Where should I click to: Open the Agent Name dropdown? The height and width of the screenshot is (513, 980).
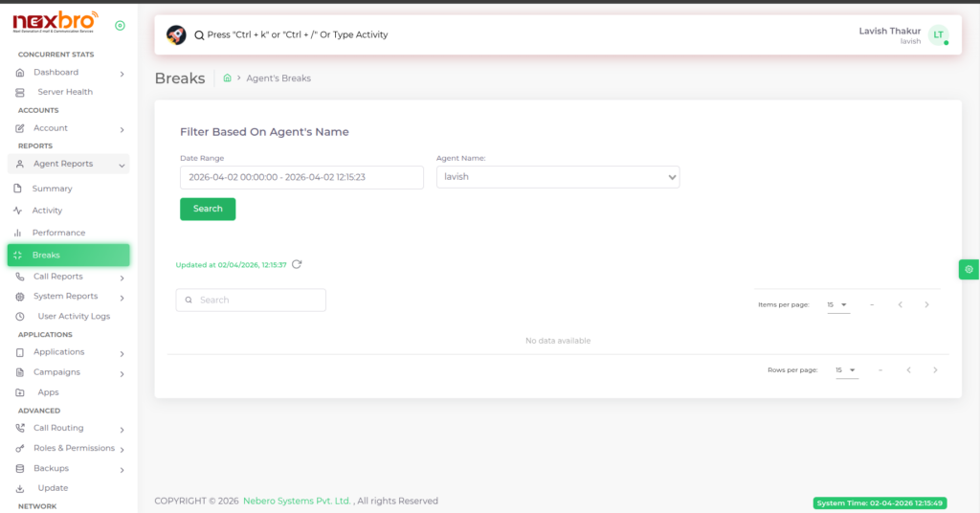(x=557, y=177)
